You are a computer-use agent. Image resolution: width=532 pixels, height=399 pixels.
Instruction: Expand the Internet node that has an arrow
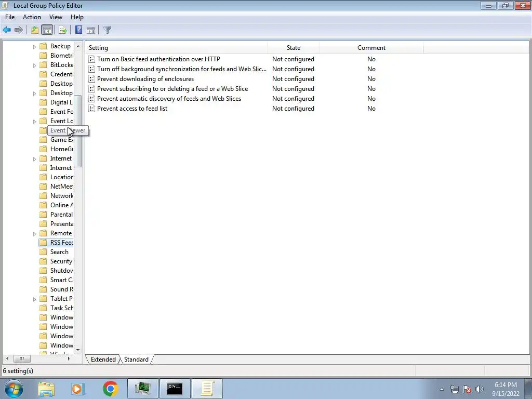34,159
